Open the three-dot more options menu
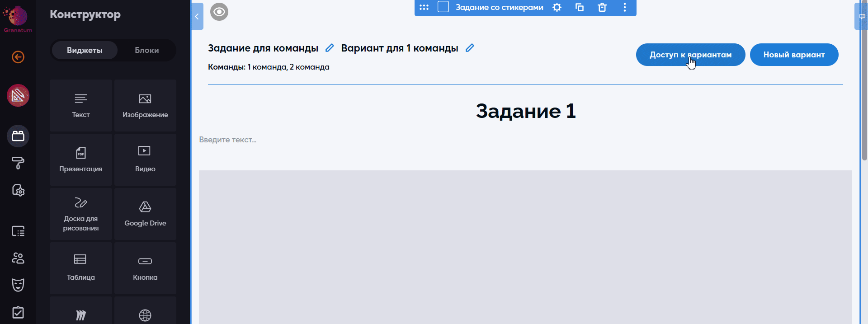This screenshot has height=324, width=868. (x=625, y=8)
